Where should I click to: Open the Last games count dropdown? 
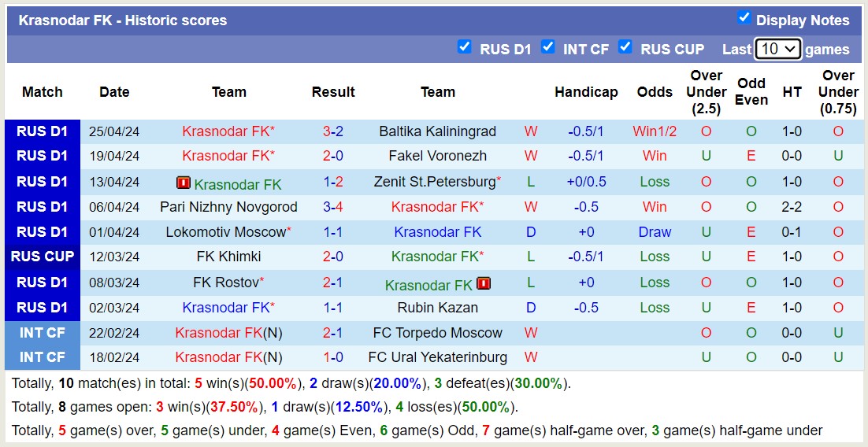point(777,49)
